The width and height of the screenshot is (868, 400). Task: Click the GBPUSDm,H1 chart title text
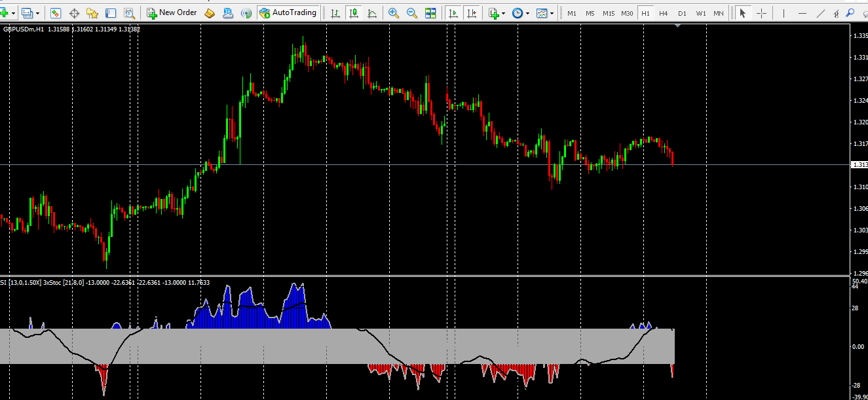[x=24, y=29]
